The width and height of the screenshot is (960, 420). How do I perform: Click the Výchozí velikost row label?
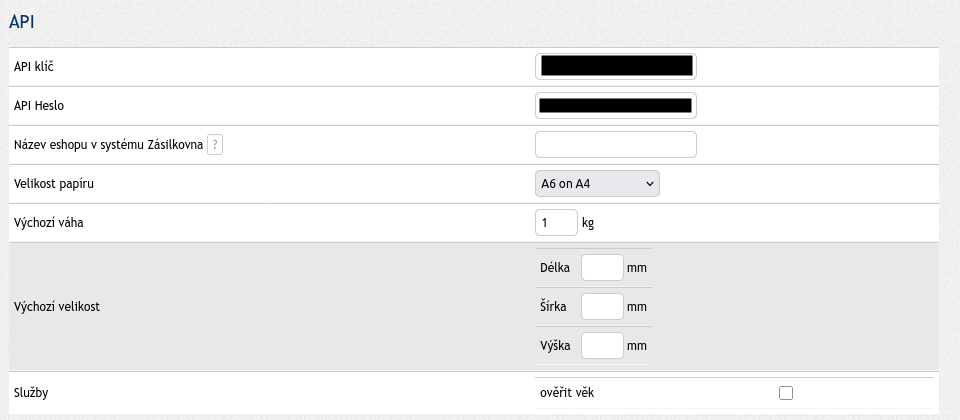57,307
